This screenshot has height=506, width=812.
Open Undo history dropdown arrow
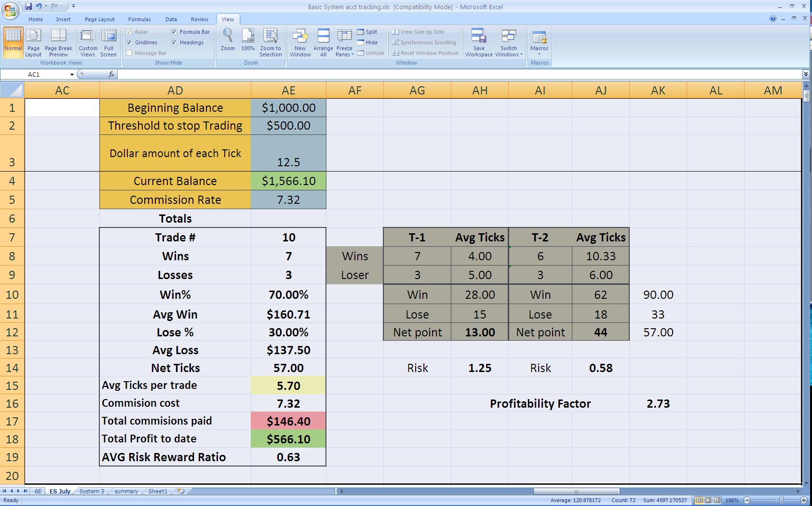pos(46,6)
